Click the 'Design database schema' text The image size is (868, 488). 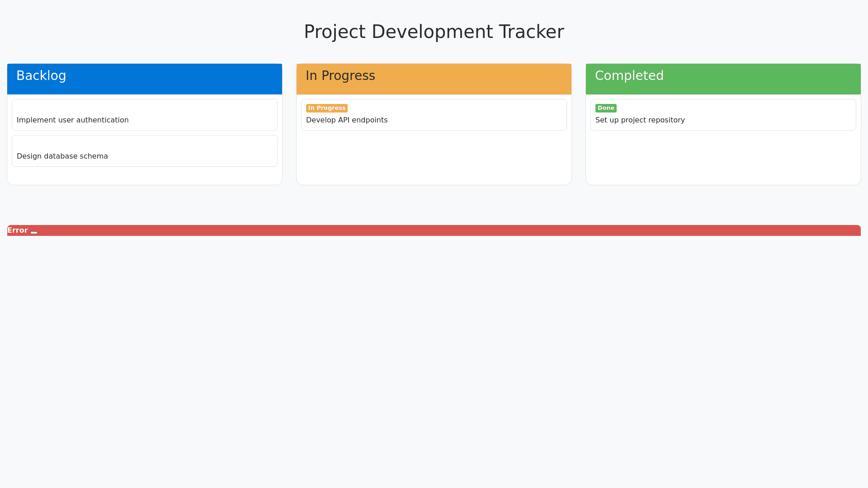point(62,156)
